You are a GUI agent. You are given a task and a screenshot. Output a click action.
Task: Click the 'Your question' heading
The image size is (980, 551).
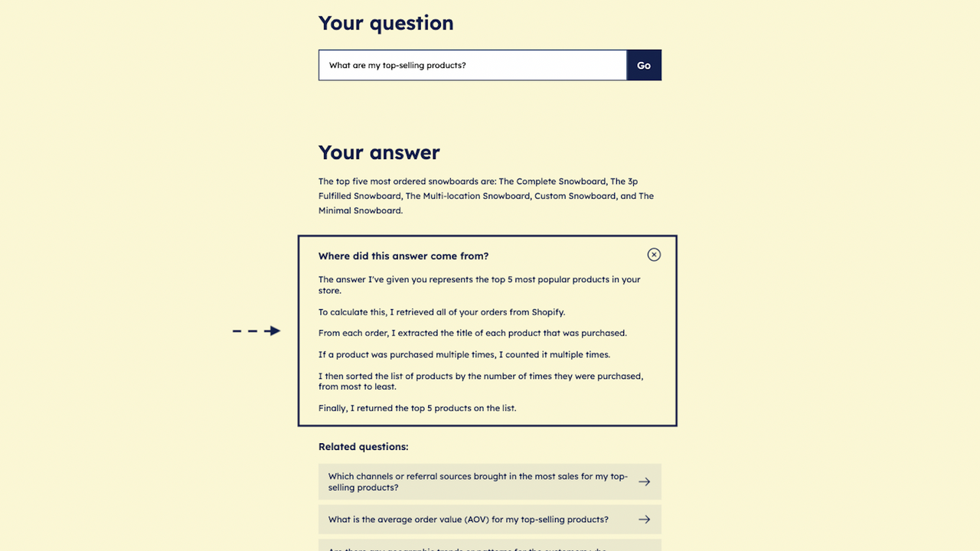click(386, 23)
